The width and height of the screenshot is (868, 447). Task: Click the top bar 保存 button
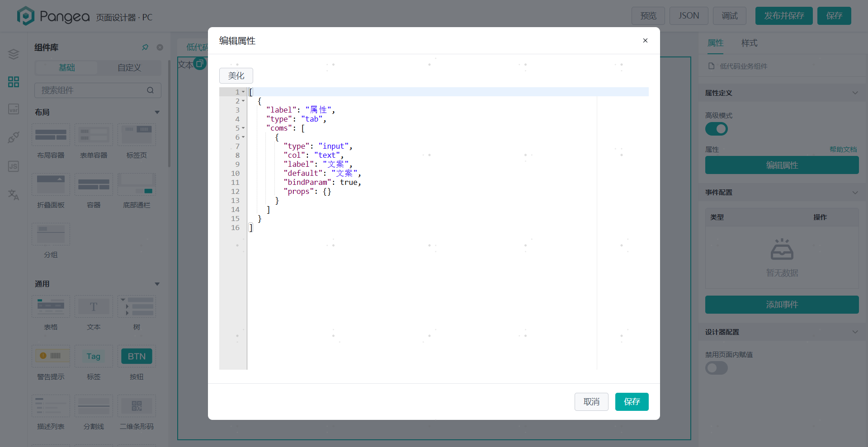[x=834, y=16]
